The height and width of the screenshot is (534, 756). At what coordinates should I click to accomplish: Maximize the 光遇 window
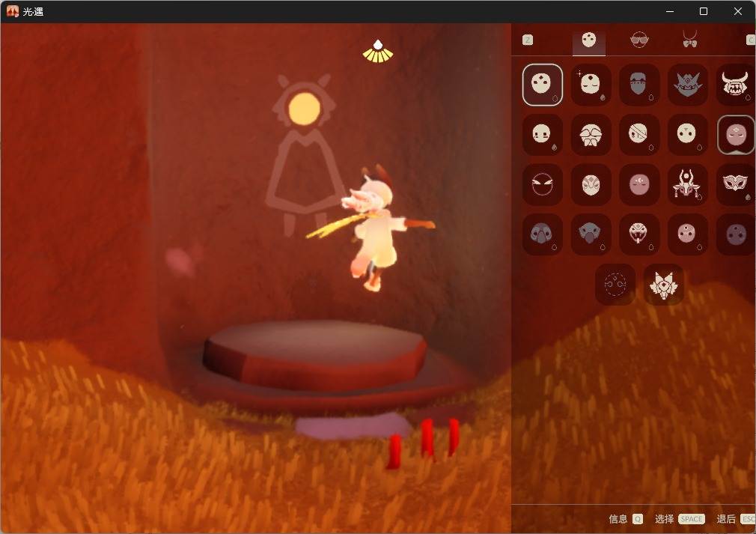click(x=704, y=11)
